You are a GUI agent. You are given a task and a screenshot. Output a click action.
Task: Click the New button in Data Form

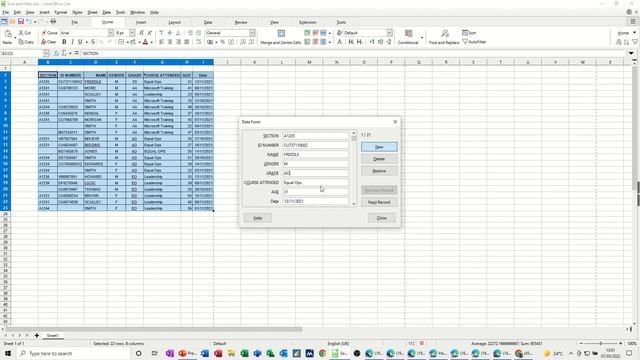(x=379, y=147)
